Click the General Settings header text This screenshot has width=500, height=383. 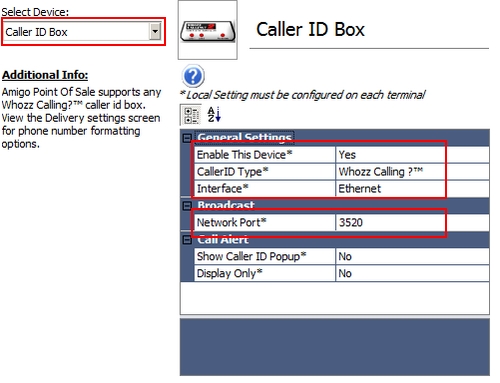[244, 138]
